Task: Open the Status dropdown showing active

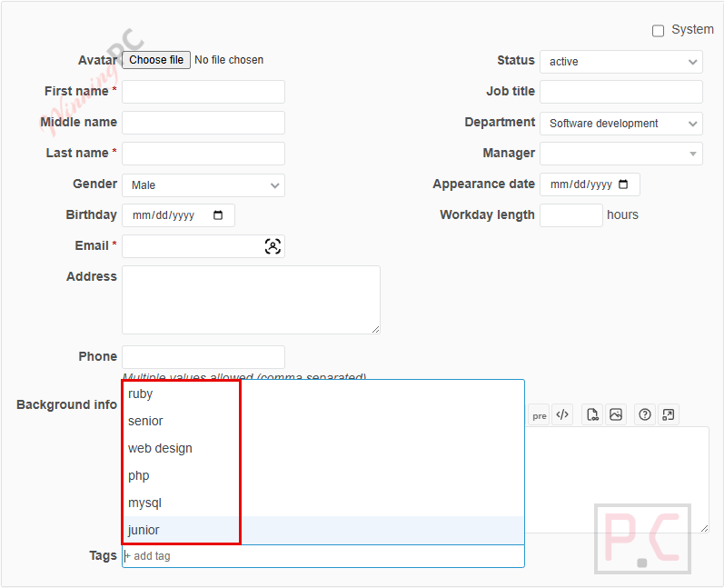Action: pos(621,62)
